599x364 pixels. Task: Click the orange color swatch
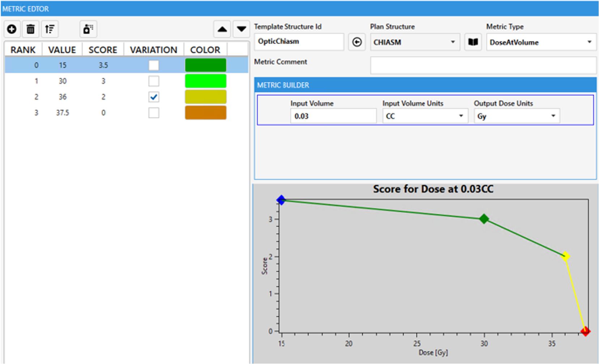[x=206, y=113]
